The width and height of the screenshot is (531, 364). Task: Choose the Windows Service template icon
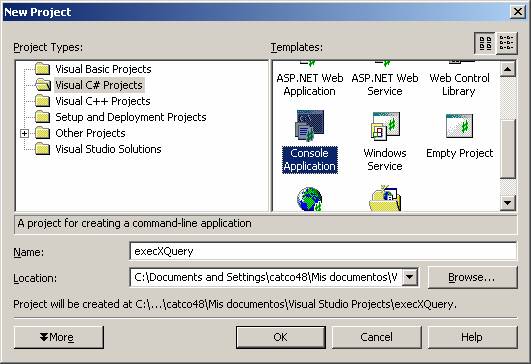click(x=385, y=126)
